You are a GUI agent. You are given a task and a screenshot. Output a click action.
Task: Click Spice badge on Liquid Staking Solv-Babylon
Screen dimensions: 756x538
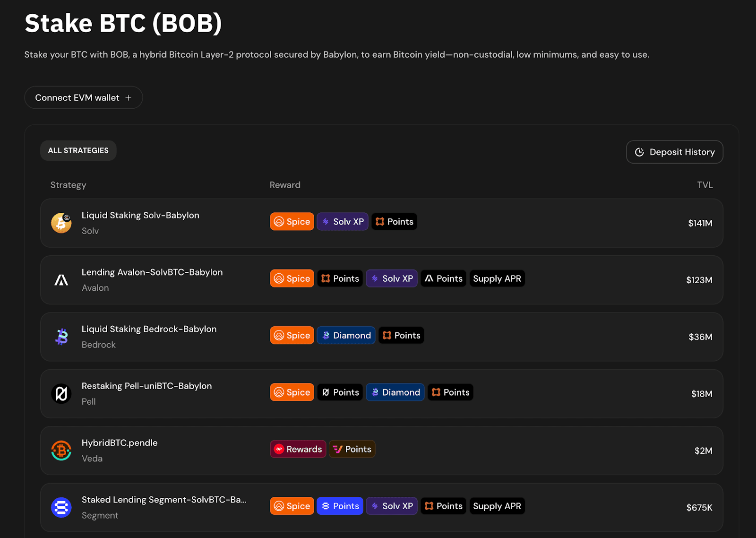coord(292,222)
